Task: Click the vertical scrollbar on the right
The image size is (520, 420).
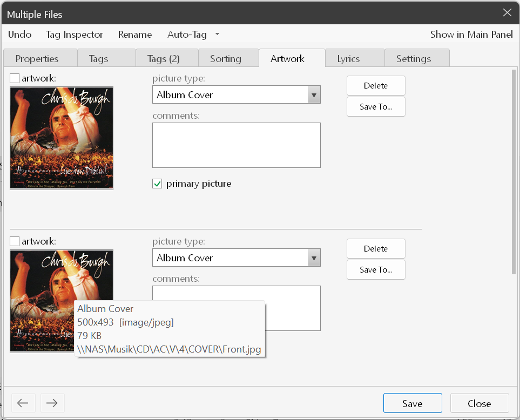Action: click(514, 172)
